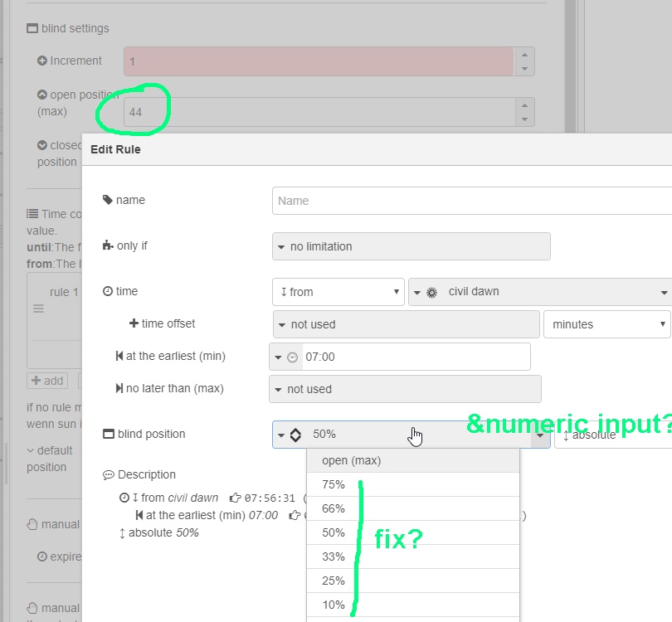This screenshot has width=672, height=622.
Task: Open the time offset not used dropdown
Action: (x=406, y=324)
